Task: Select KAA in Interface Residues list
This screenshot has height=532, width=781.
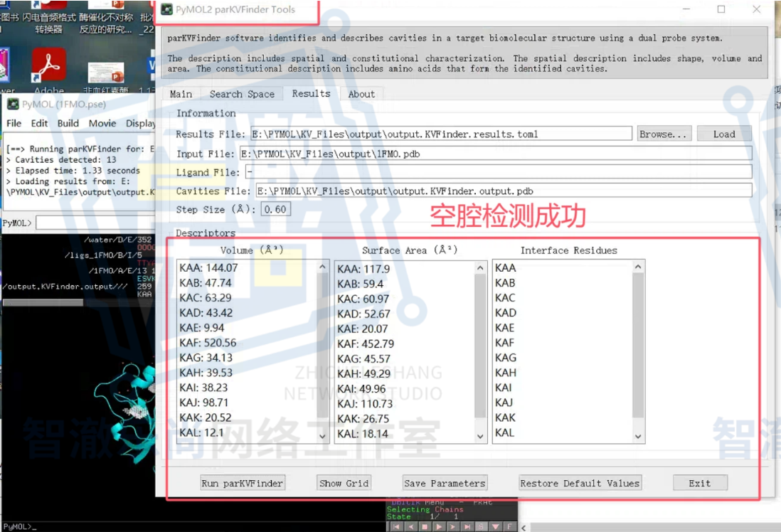Action: coord(505,267)
